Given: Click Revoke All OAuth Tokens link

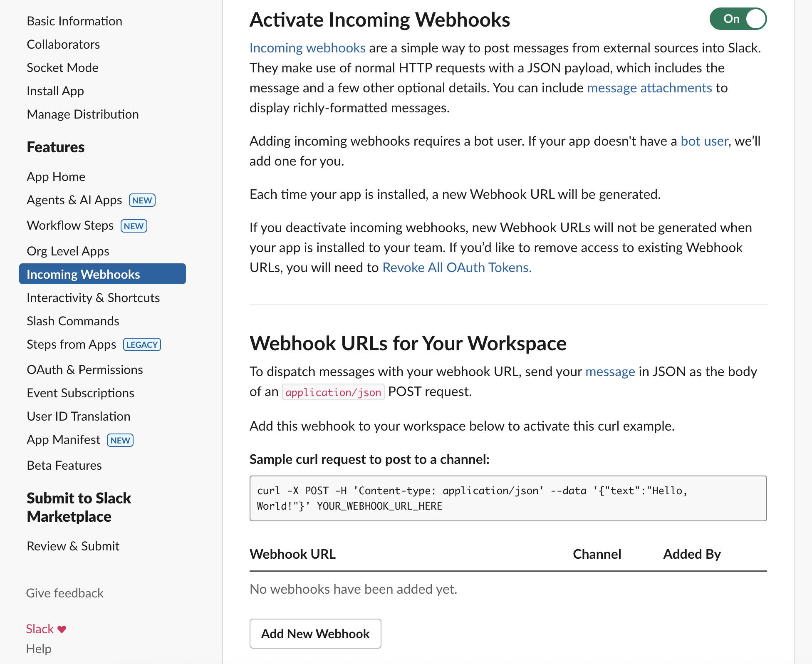Looking at the screenshot, I should pos(456,268).
